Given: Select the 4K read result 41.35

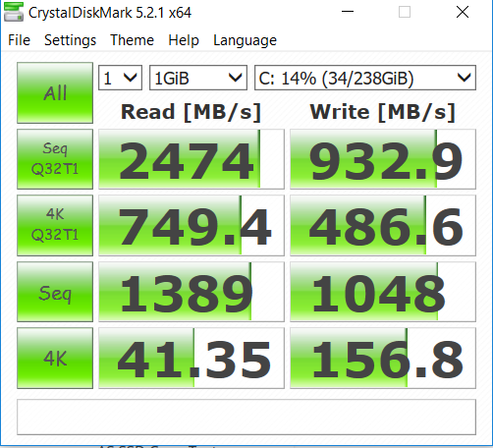Looking at the screenshot, I should tap(192, 358).
